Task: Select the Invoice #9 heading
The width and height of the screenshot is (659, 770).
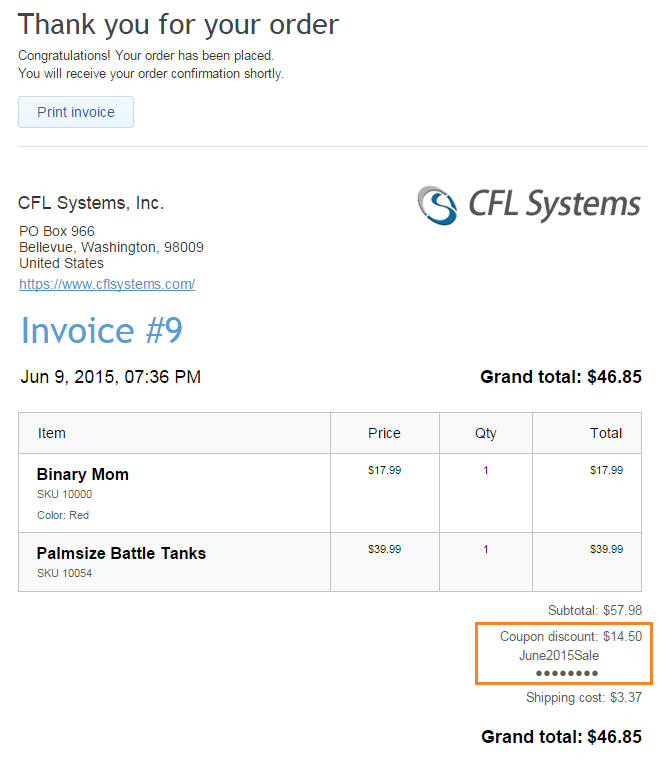Action: (102, 330)
